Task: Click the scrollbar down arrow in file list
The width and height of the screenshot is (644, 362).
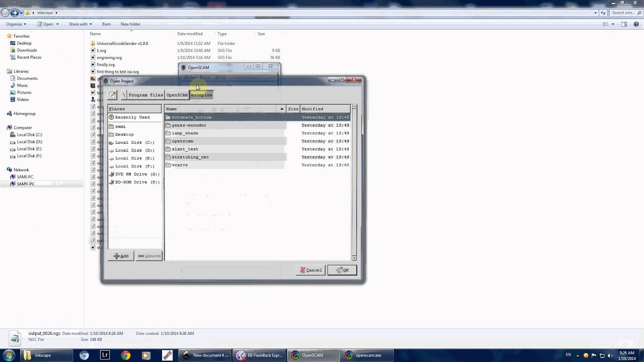Action: point(354,257)
